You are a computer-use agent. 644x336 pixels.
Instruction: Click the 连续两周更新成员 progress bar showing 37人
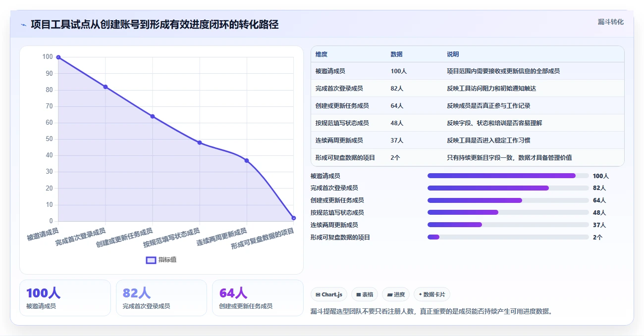coord(508,225)
